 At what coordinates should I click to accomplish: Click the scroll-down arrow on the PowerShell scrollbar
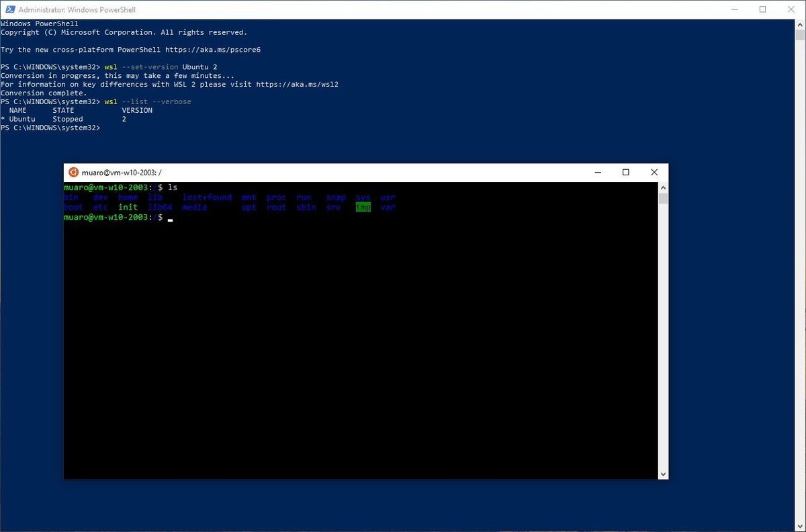[x=801, y=525]
